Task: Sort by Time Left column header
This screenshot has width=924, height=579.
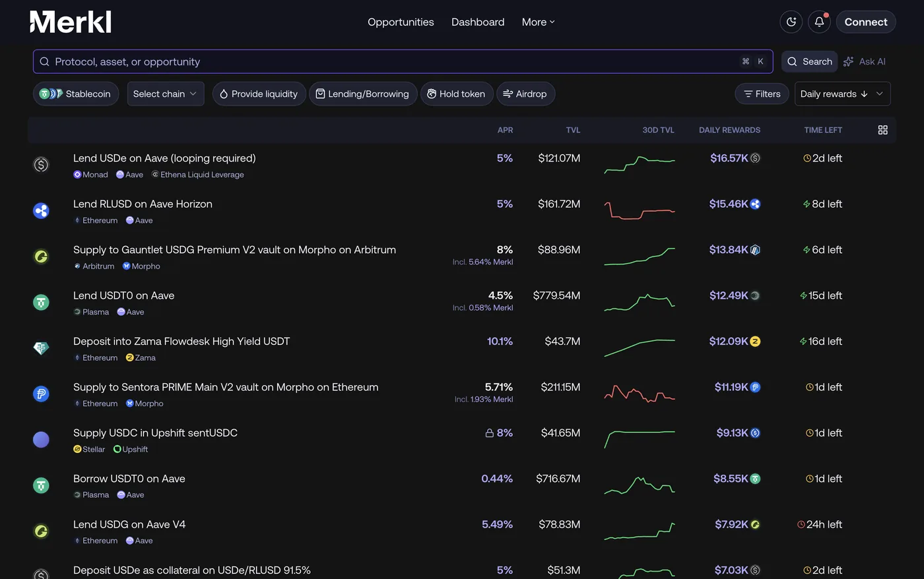Action: [x=823, y=130]
